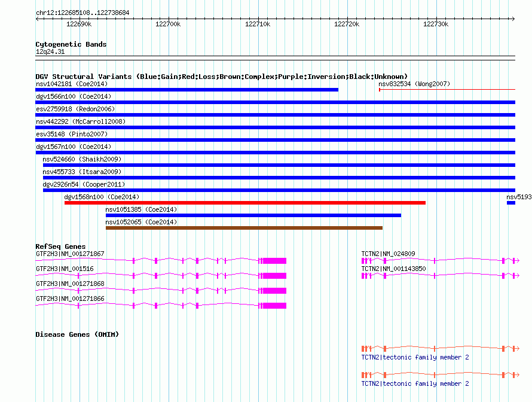Screen dimensions: 532x402
Task: Click the blue bar of nsv1042181
Action: coord(187,90)
